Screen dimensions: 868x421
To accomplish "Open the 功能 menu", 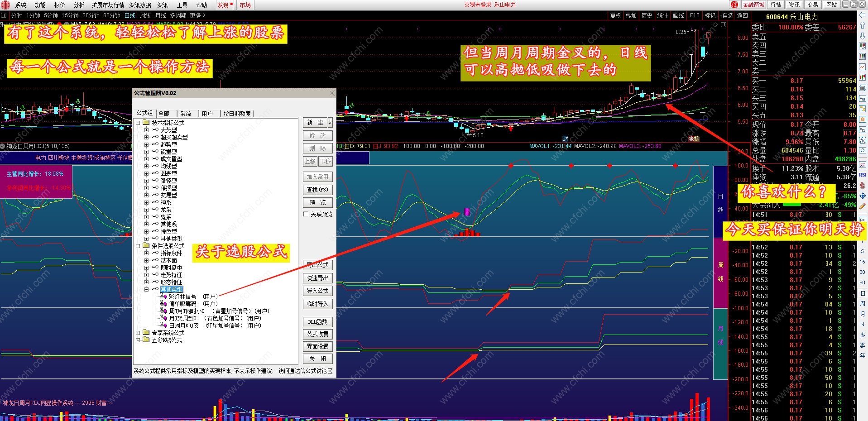I will click(x=40, y=5).
